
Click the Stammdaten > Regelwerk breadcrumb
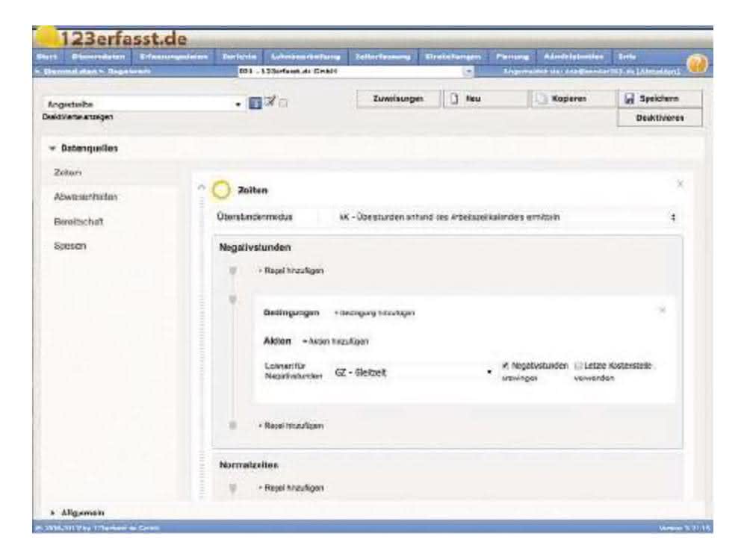click(93, 72)
